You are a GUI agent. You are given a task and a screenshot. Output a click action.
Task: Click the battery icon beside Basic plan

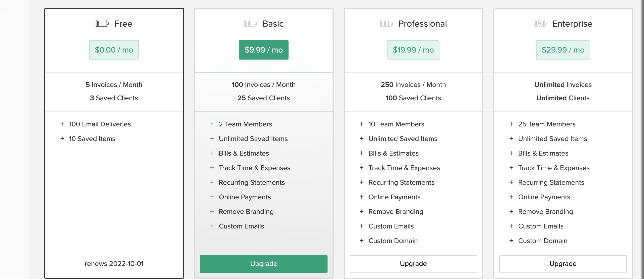click(250, 23)
